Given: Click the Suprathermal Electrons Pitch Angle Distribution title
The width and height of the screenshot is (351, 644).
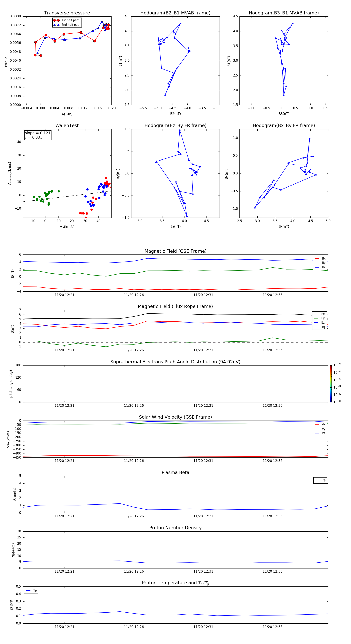Looking at the screenshot, I should (175, 362).
